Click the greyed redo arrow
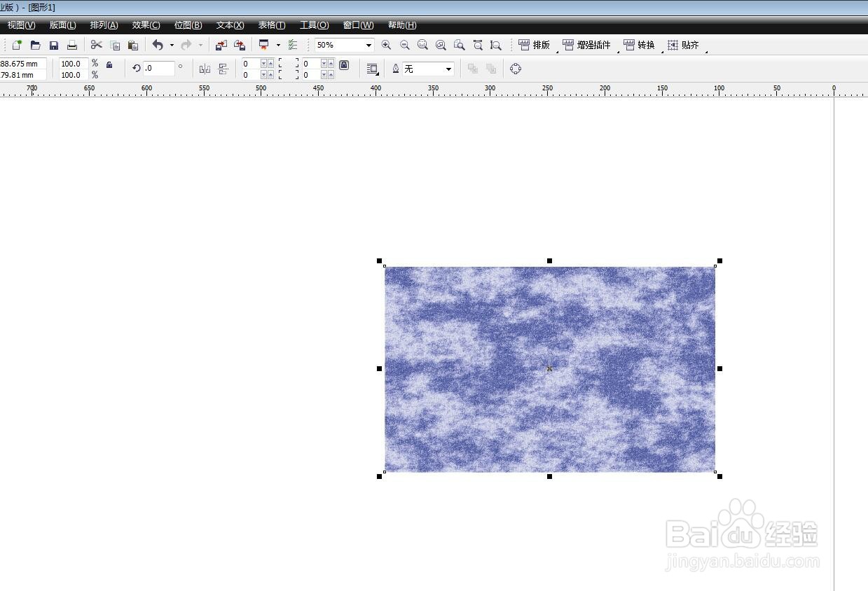Image resolution: width=868 pixels, height=591 pixels. [186, 45]
